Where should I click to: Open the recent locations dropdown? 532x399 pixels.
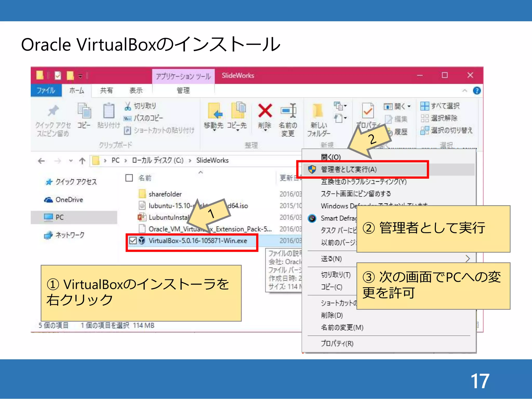tap(71, 161)
